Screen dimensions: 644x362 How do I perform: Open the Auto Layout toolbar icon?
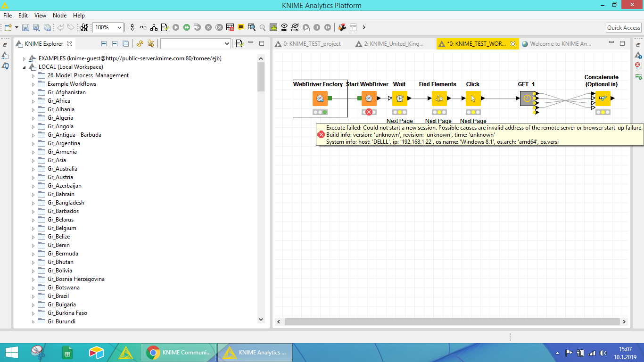(x=154, y=27)
